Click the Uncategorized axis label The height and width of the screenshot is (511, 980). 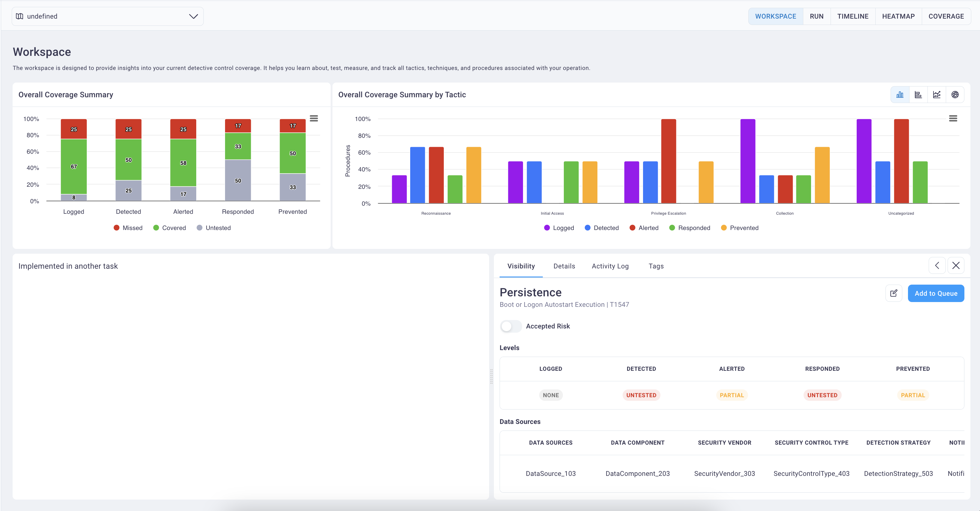coord(901,213)
